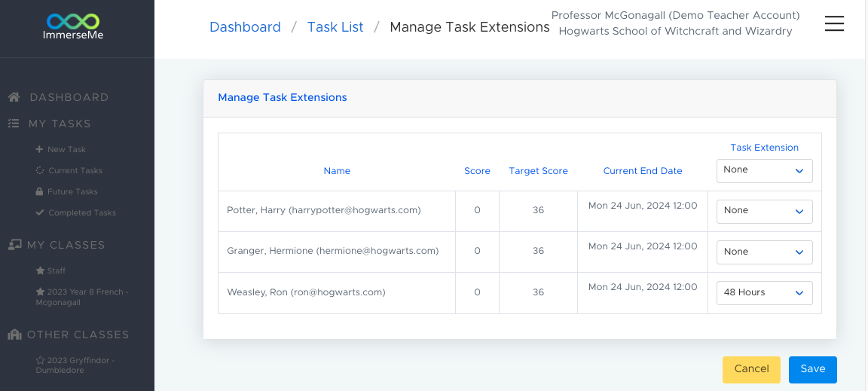
Task: Click Ron Weasley's score value 0
Action: (477, 292)
